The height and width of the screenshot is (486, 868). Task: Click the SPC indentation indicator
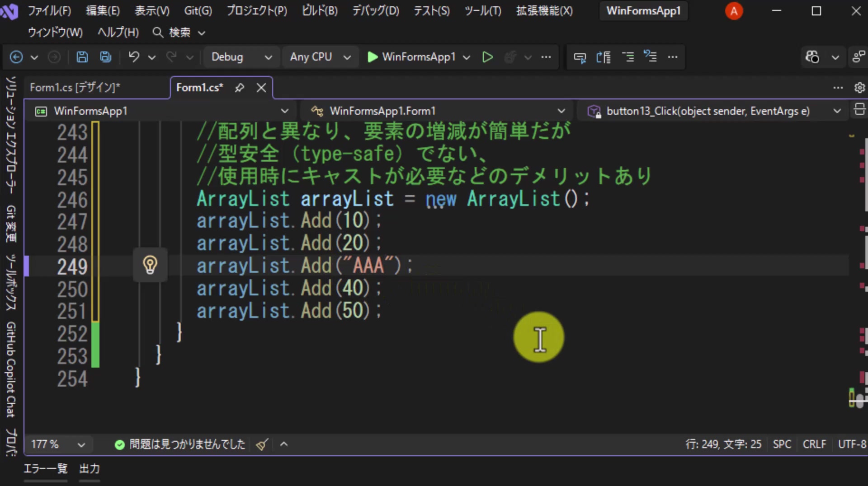(x=782, y=444)
